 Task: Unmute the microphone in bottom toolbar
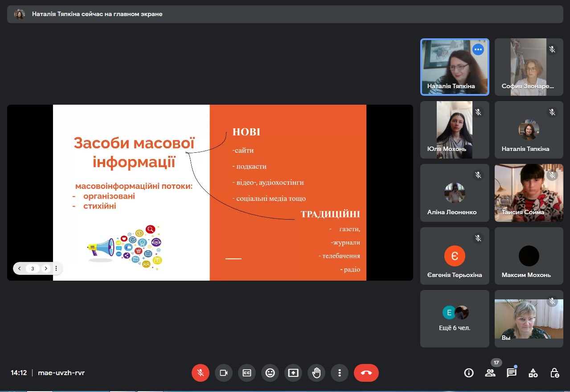[201, 373]
